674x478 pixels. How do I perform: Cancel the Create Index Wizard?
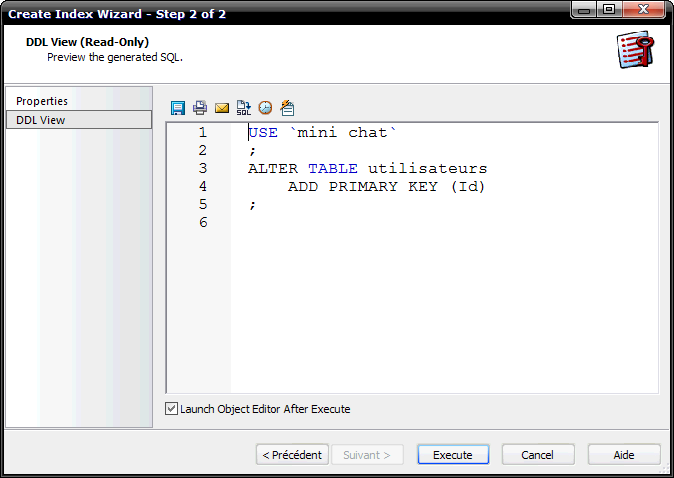tap(537, 455)
